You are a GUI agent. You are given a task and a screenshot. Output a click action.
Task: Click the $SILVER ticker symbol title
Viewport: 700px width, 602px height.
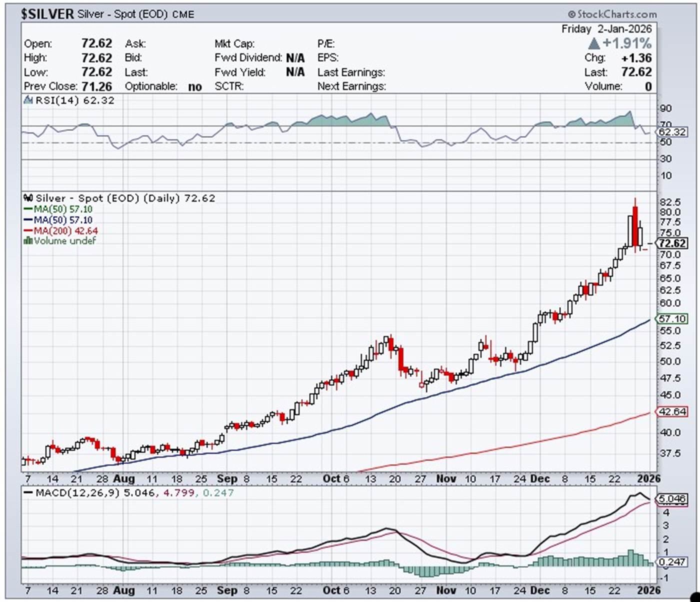click(47, 14)
